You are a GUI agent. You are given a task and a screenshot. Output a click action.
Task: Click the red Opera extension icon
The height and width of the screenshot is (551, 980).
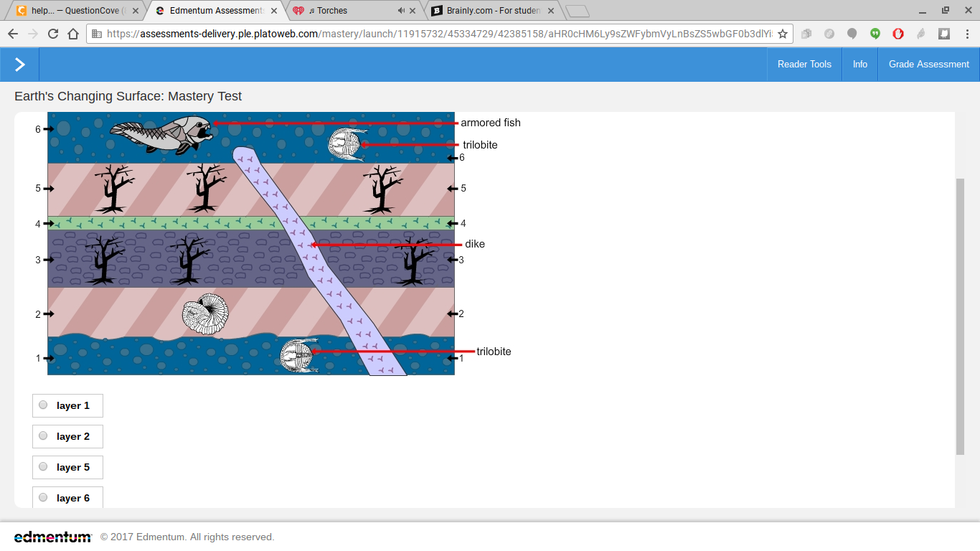897,34
